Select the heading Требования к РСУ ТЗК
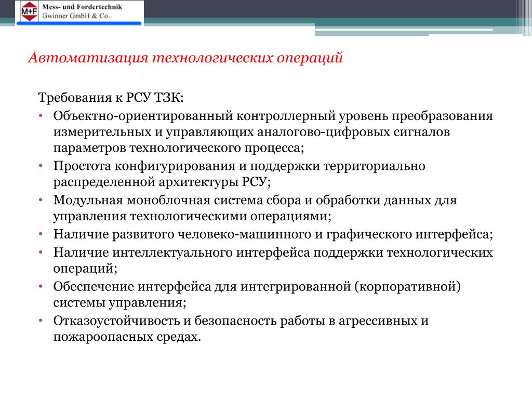Viewport: 532px width, 399px height. click(x=111, y=98)
